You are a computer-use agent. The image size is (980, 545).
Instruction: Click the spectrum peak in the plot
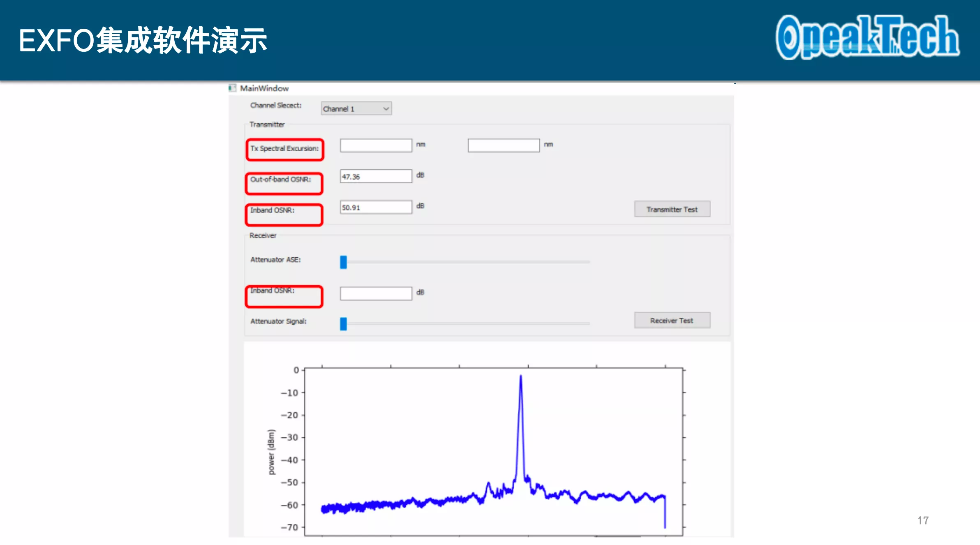(520, 377)
